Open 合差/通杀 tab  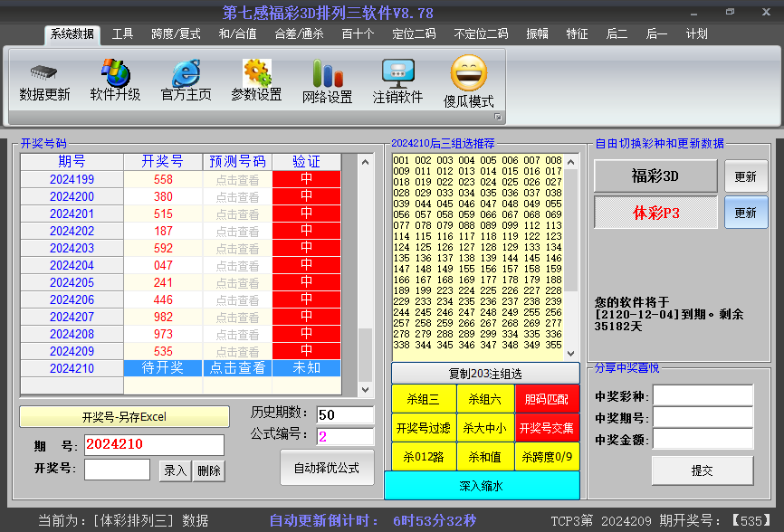[299, 34]
